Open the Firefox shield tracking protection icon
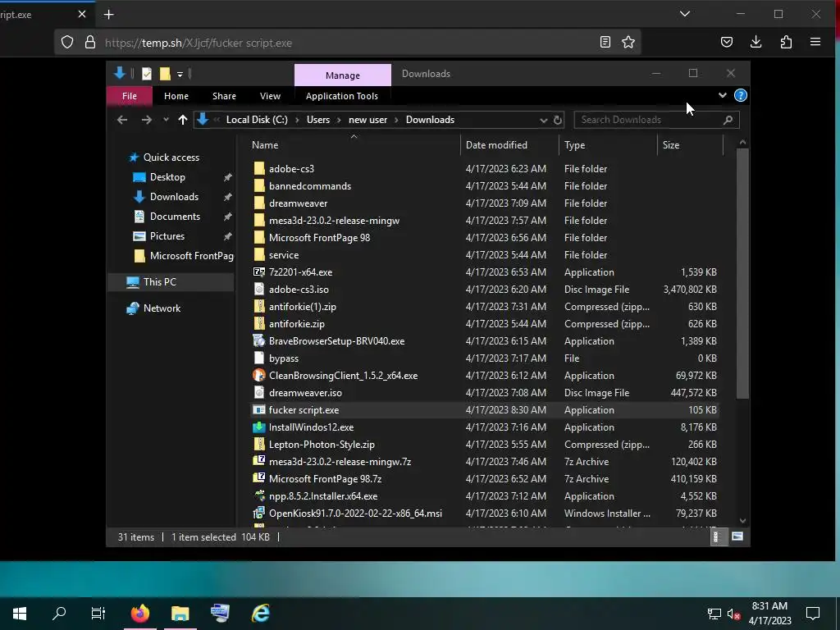 point(67,43)
